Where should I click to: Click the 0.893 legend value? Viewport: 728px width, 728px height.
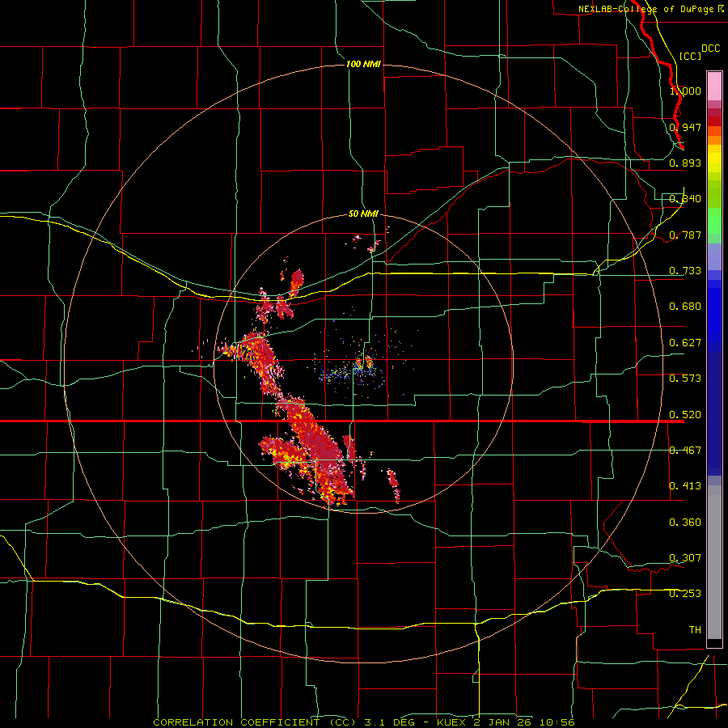(x=685, y=163)
